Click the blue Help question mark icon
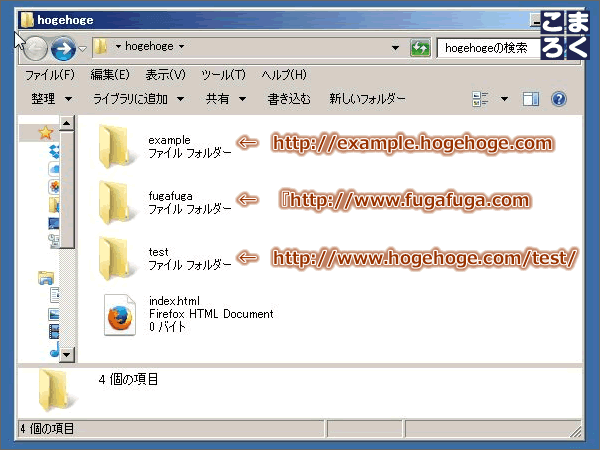This screenshot has width=600, height=450. [x=559, y=99]
